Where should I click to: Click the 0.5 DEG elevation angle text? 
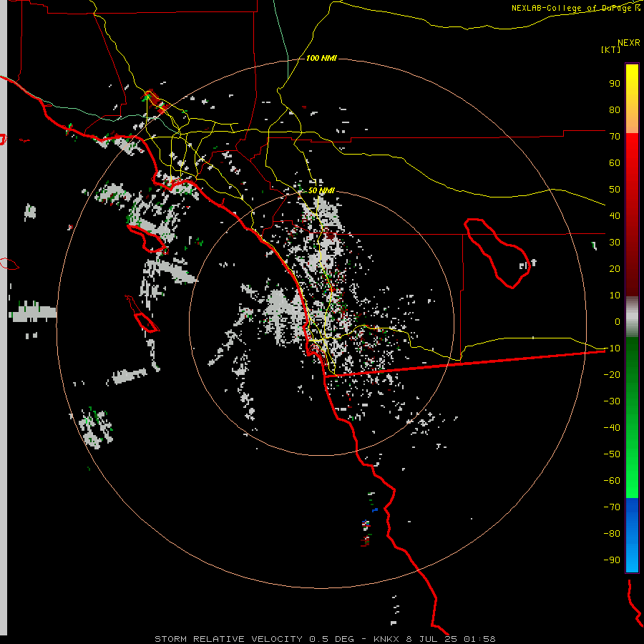pos(331,639)
